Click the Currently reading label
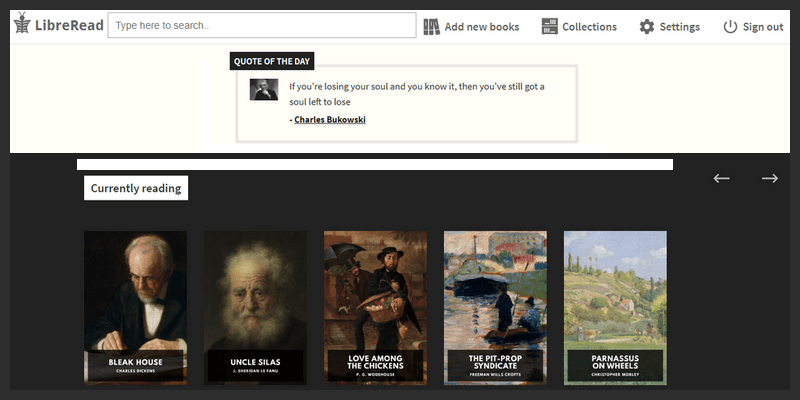 click(136, 188)
